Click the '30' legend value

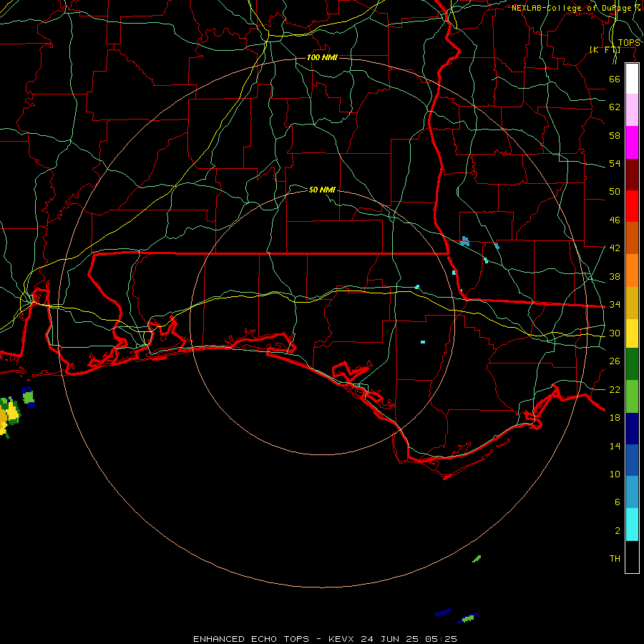[615, 333]
